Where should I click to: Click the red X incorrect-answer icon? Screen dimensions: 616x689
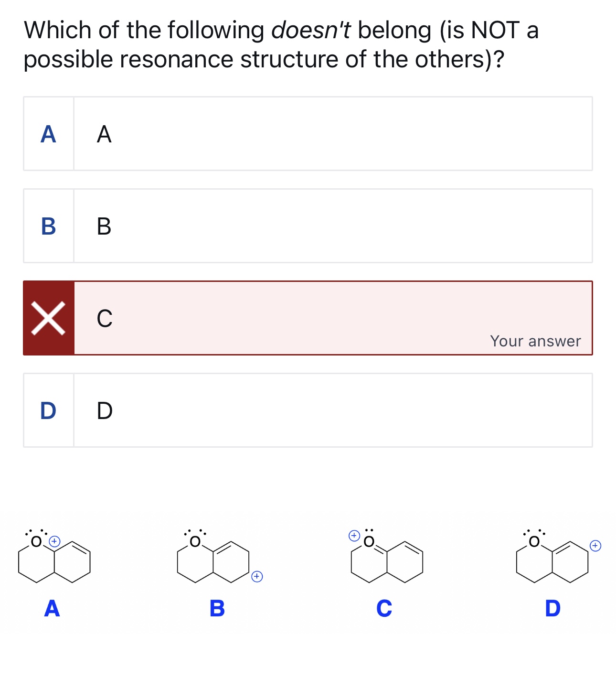point(48,318)
